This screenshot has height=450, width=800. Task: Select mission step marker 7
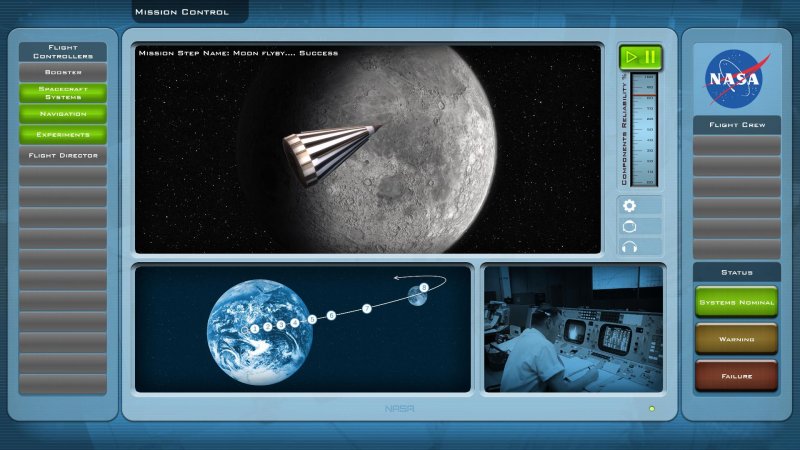pyautogui.click(x=367, y=308)
